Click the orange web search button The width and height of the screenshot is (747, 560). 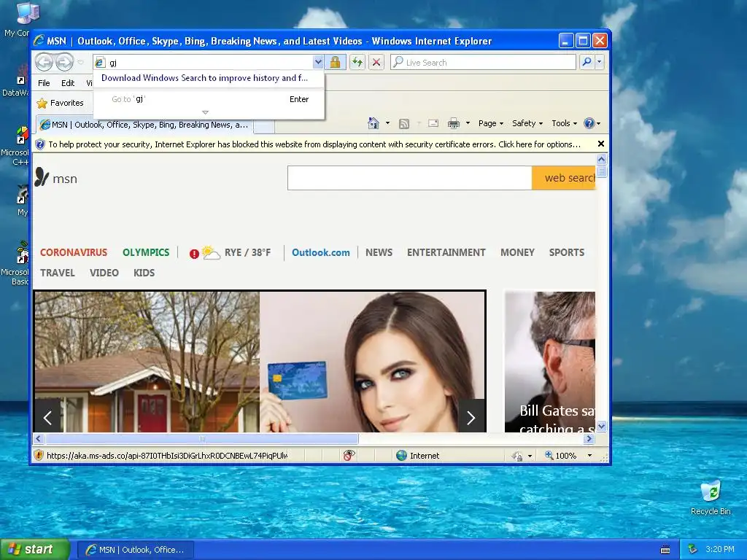(564, 178)
